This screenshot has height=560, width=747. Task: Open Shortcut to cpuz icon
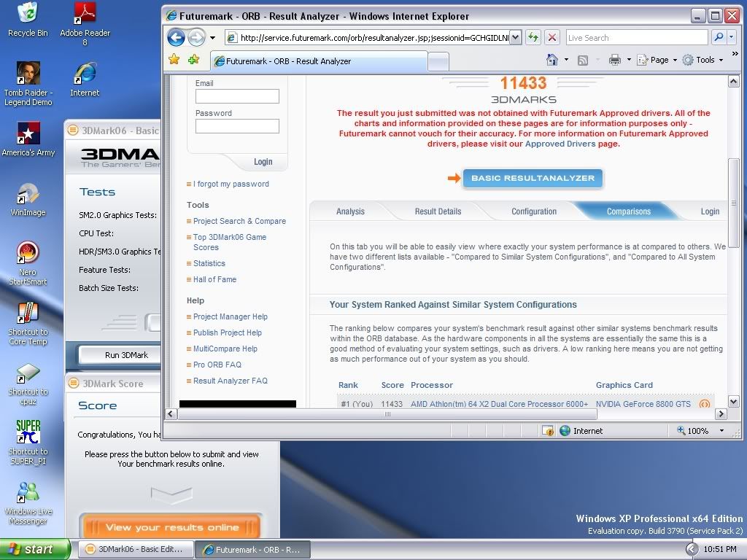(28, 384)
